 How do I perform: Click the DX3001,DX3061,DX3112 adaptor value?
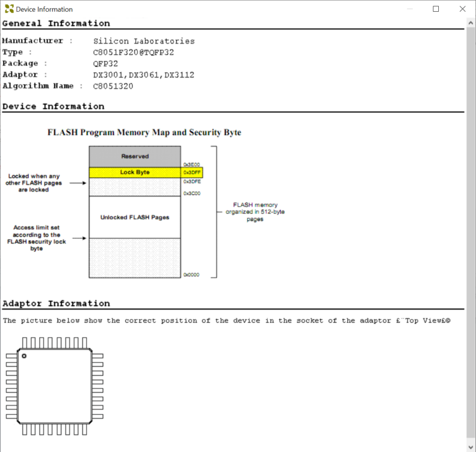click(x=144, y=75)
